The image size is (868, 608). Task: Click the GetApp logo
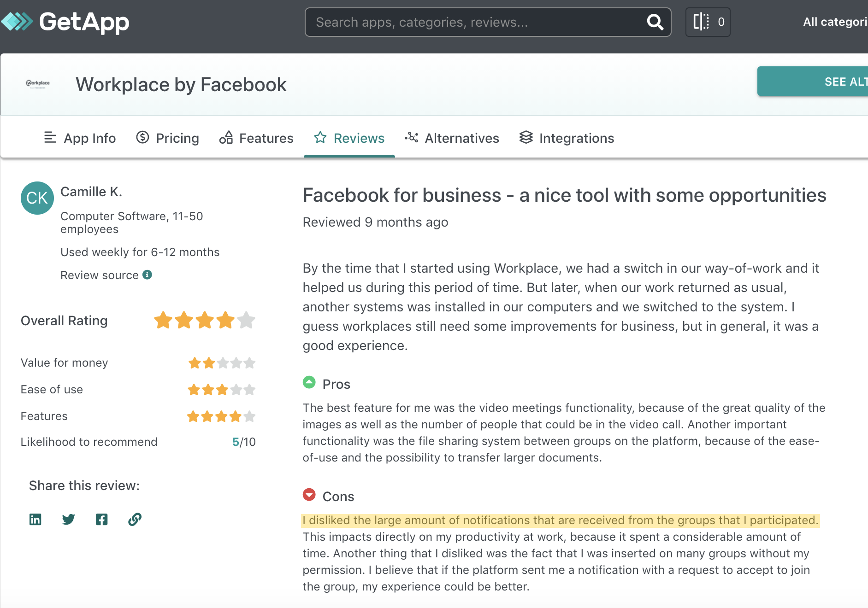65,22
